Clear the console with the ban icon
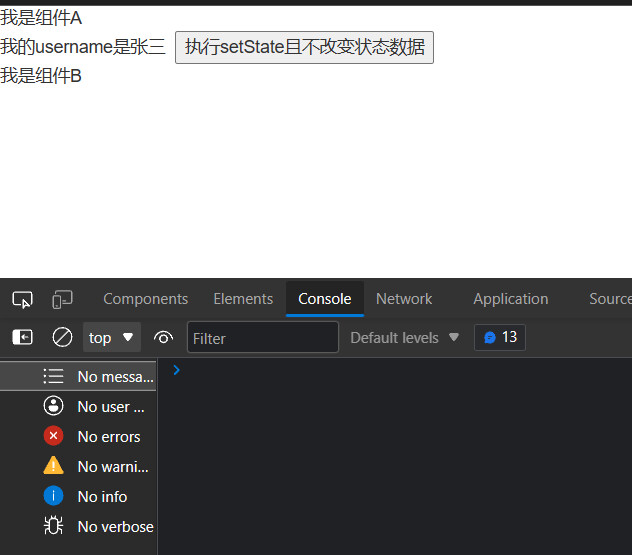632x555 pixels. (62, 338)
